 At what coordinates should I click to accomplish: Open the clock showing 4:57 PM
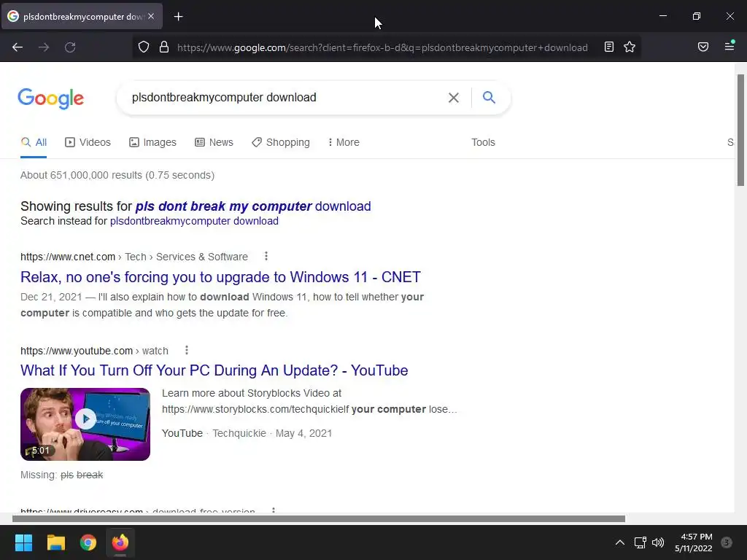pyautogui.click(x=694, y=542)
